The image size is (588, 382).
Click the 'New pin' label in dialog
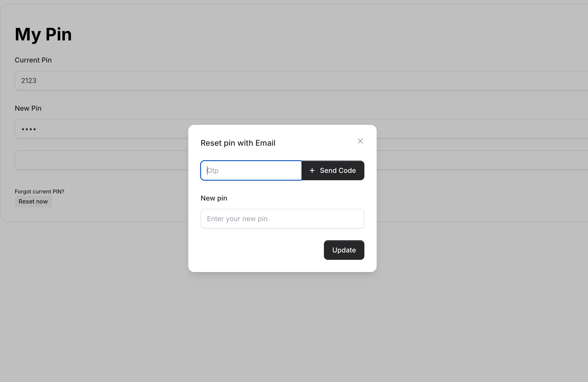pos(214,198)
